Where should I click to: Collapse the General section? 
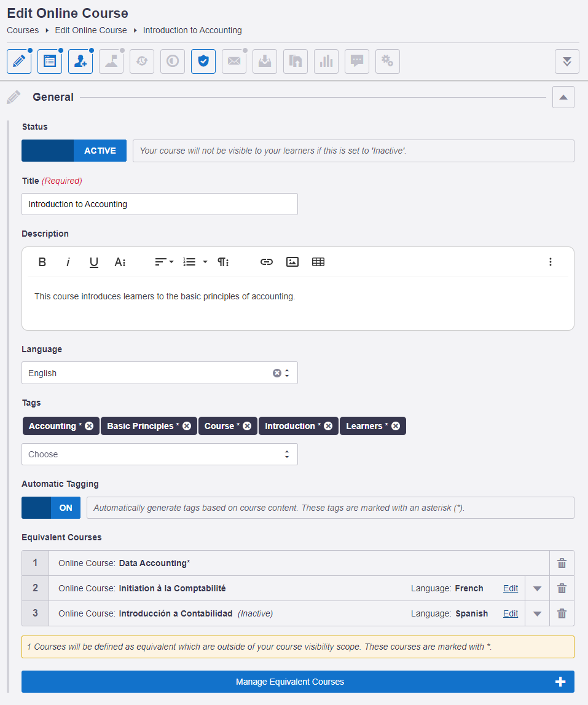(x=563, y=96)
